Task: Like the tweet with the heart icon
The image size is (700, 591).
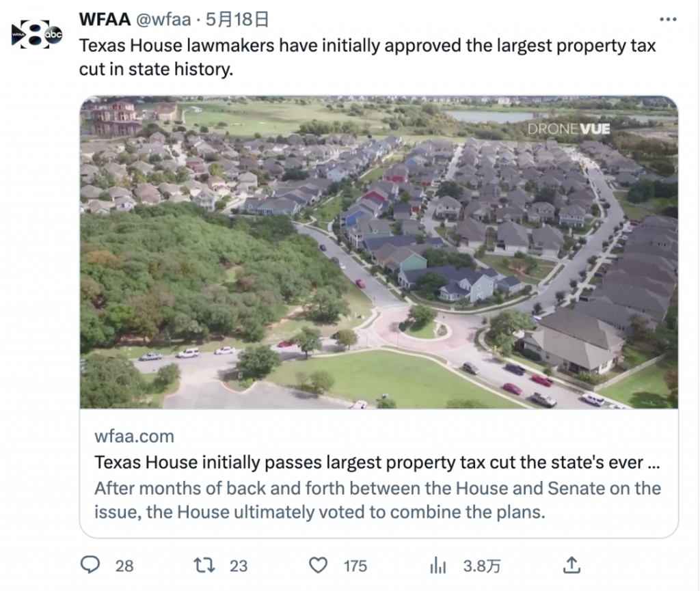Action: (319, 565)
